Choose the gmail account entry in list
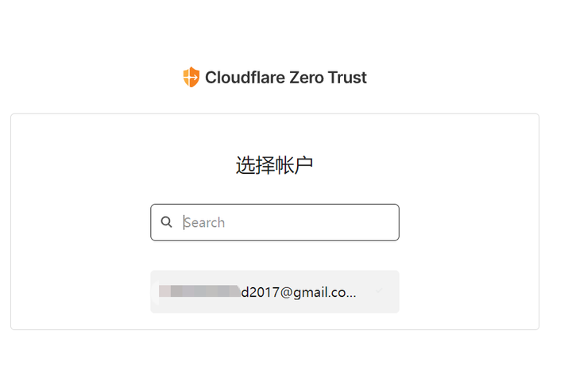The image size is (572, 392). 275,291
